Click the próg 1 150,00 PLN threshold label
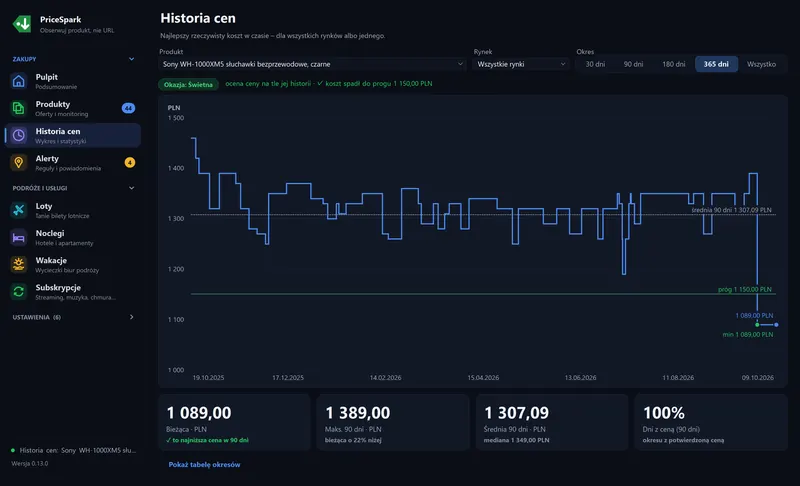 pyautogui.click(x=744, y=289)
